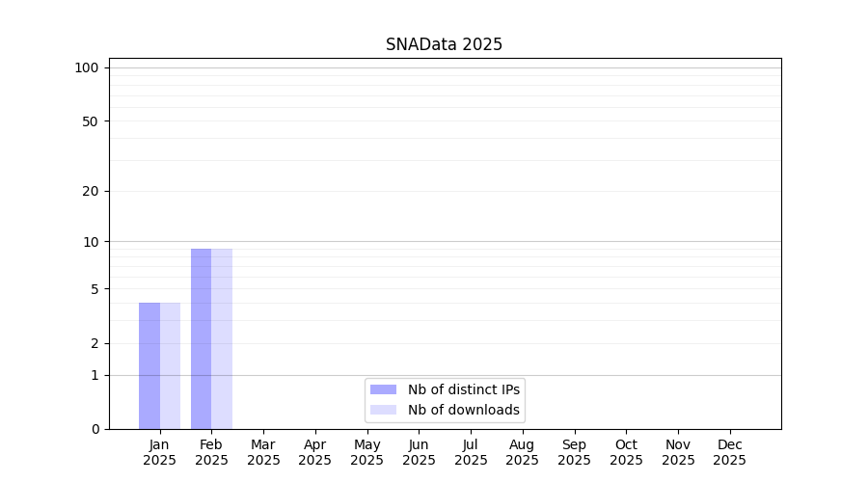Click the January downloads bar
The width and height of the screenshot is (868, 482).
(x=171, y=366)
